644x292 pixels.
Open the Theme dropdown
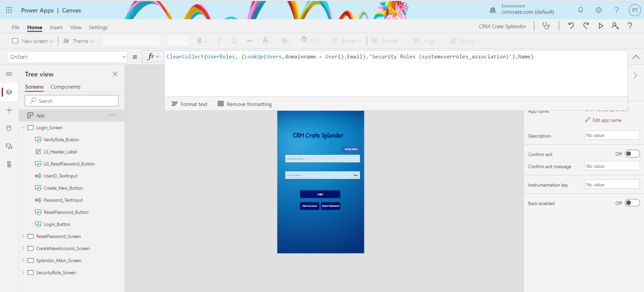click(x=80, y=41)
